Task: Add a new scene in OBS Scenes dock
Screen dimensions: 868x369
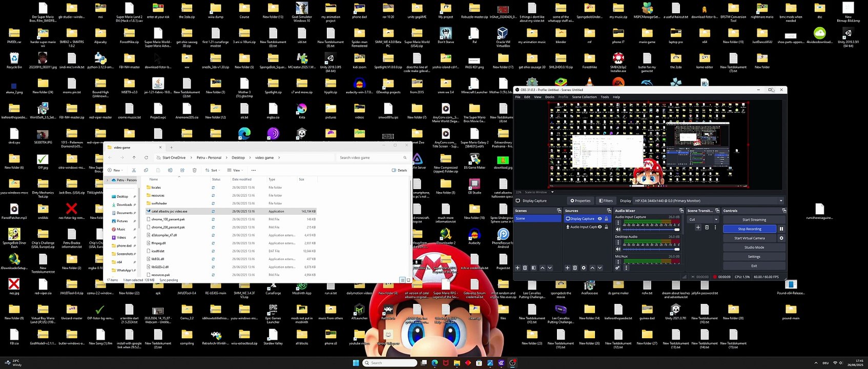Action: (x=518, y=268)
